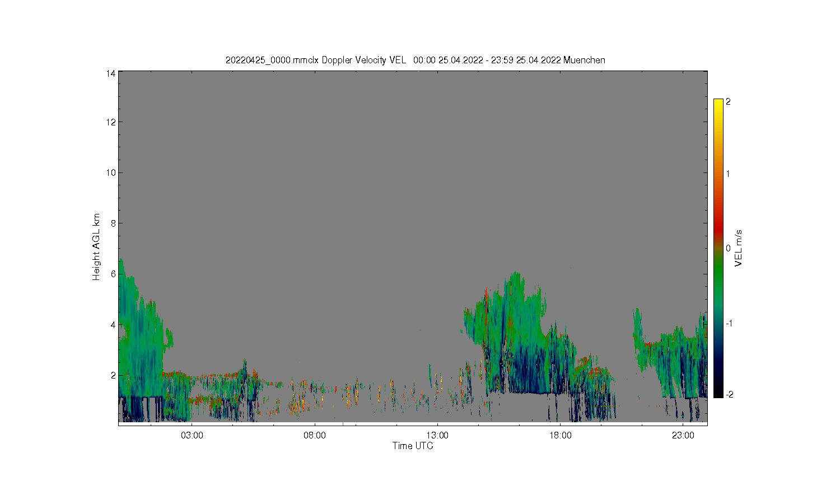840x504 pixels.
Task: Click the colorbar value '0'
Action: click(x=728, y=248)
